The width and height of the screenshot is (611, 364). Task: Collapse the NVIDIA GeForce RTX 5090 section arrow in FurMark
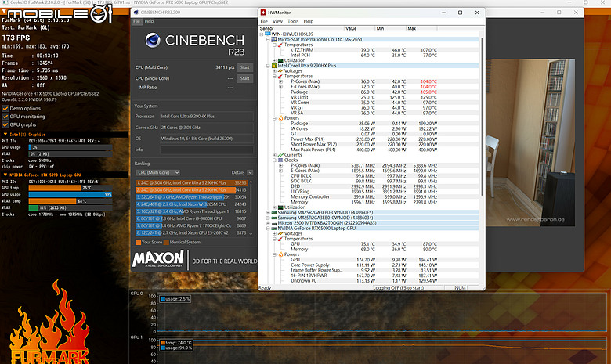(5, 175)
